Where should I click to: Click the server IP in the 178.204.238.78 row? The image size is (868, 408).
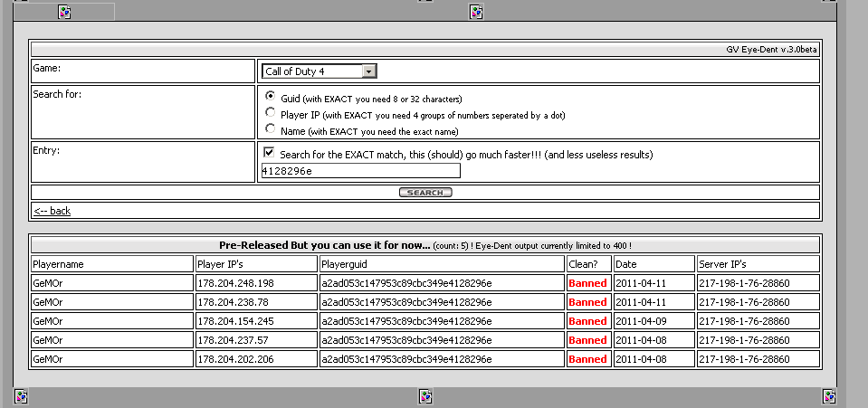tap(744, 303)
